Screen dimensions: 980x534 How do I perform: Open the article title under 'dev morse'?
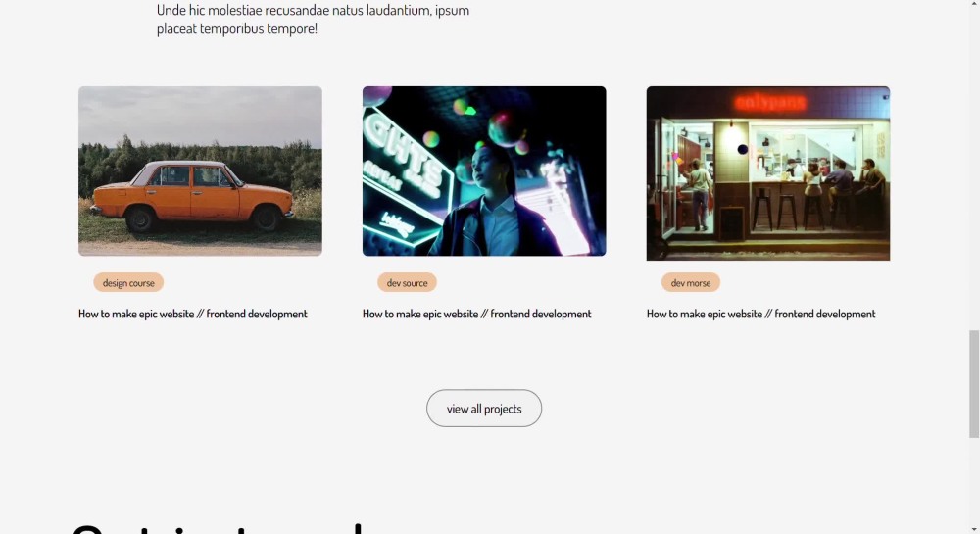point(760,314)
